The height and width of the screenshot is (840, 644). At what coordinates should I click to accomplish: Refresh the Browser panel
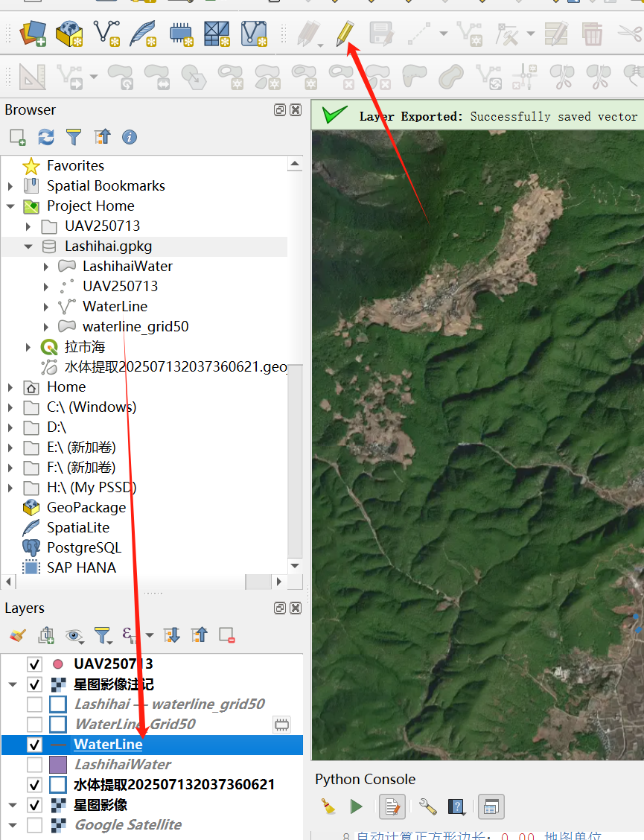click(46, 137)
